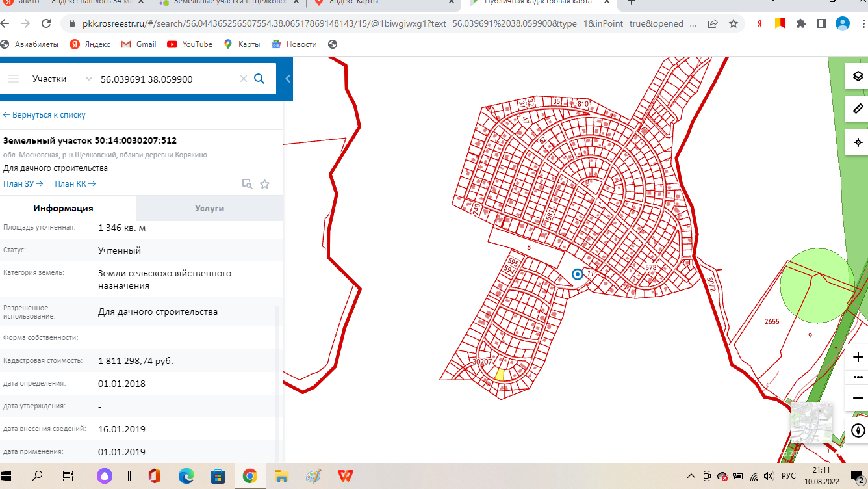Collapse the left info panel with the chevron

click(x=288, y=79)
